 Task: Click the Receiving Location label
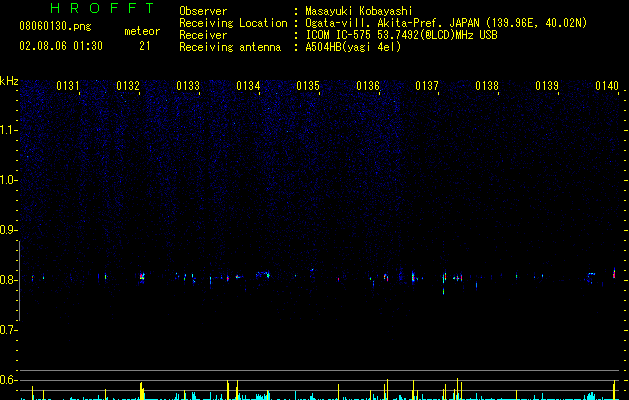(x=233, y=23)
